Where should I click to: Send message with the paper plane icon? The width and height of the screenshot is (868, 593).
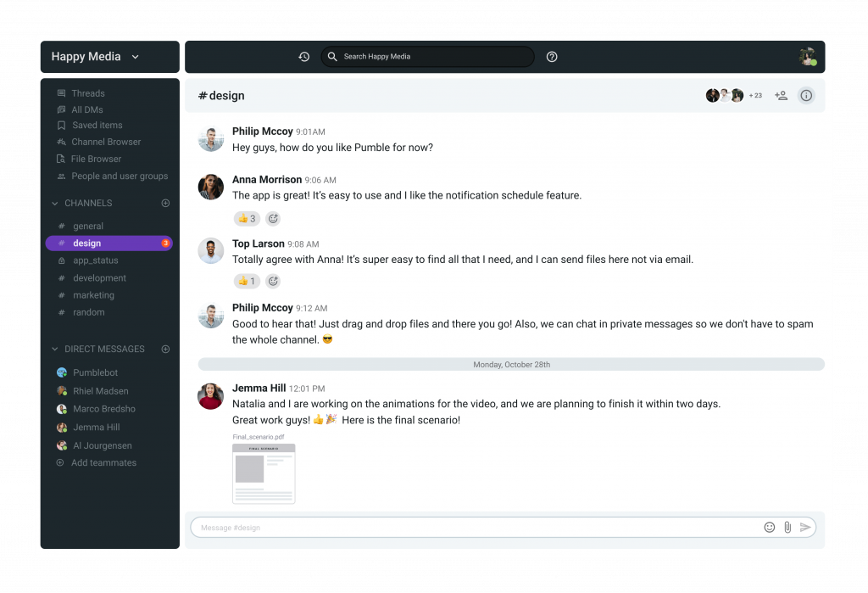pos(805,527)
